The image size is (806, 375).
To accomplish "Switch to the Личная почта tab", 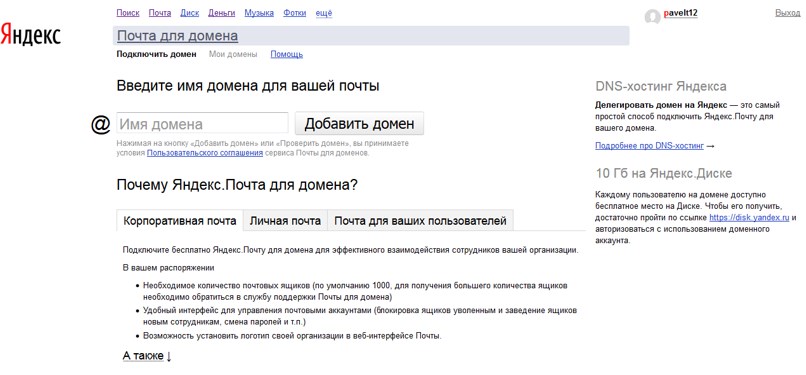I will coord(285,221).
